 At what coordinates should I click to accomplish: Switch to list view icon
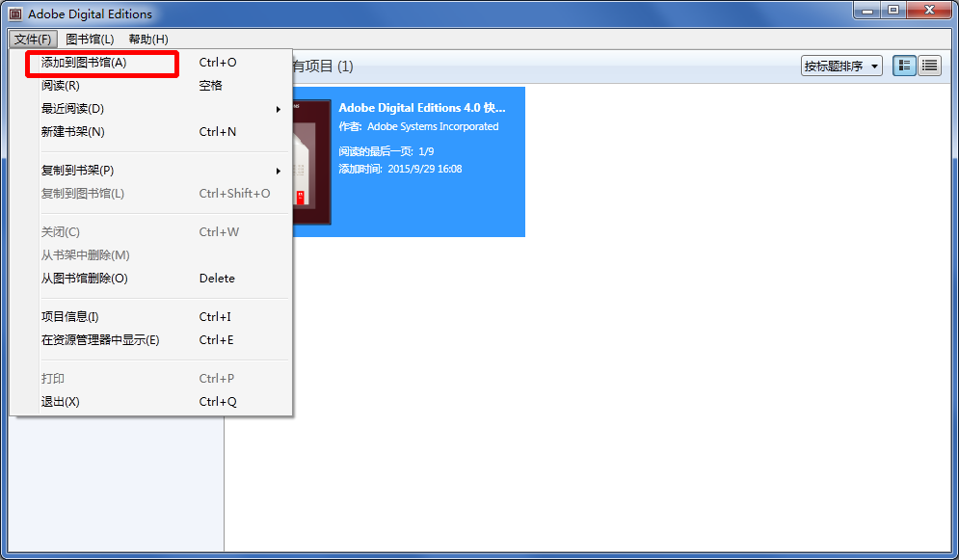point(930,66)
